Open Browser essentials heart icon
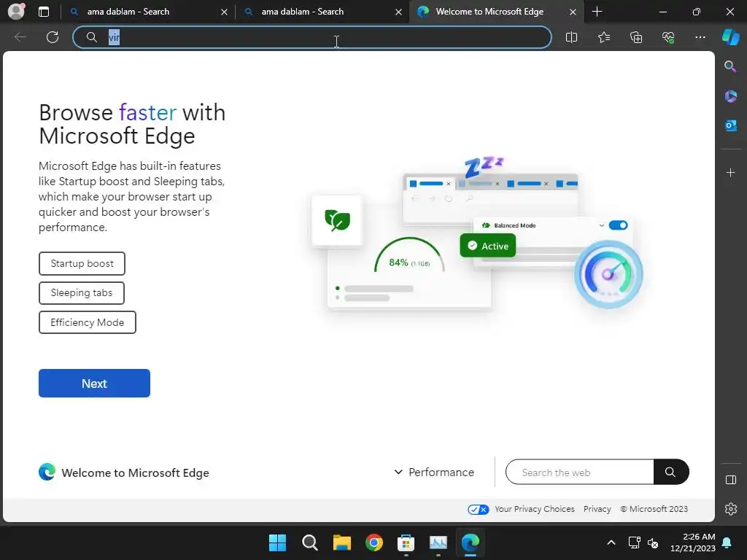 (668, 37)
